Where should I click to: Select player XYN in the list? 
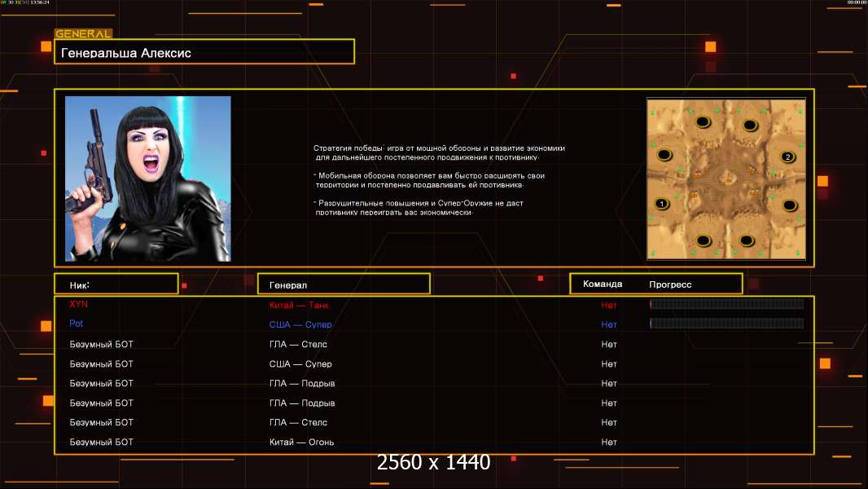[79, 304]
